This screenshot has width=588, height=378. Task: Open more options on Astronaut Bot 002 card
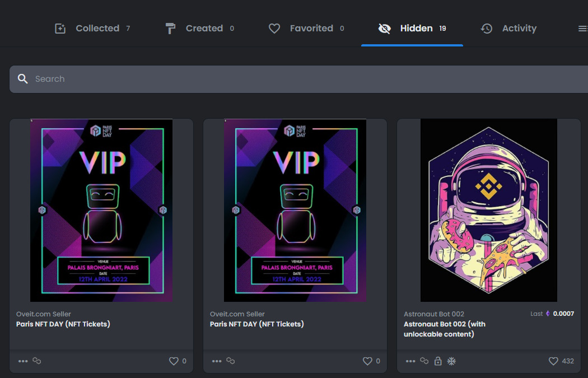point(410,361)
